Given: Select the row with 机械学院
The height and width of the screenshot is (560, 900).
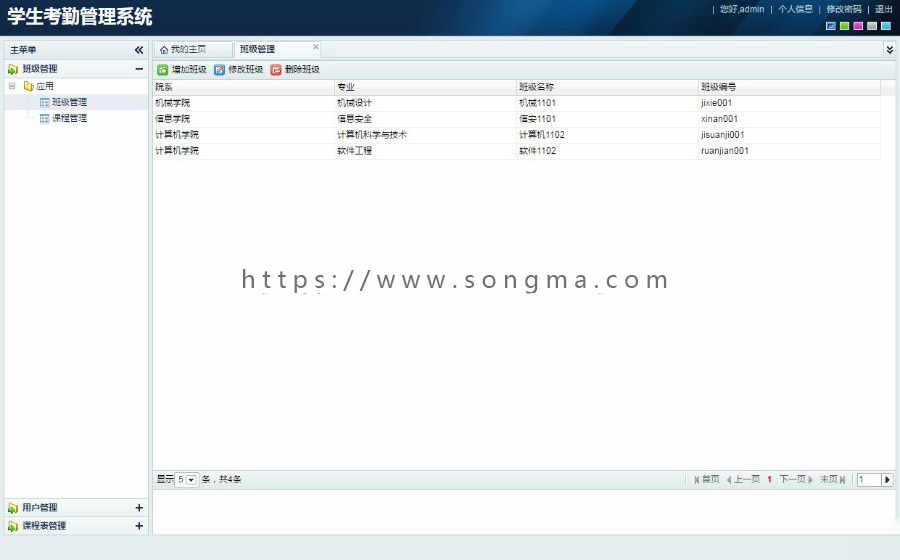Looking at the screenshot, I should [x=517, y=103].
